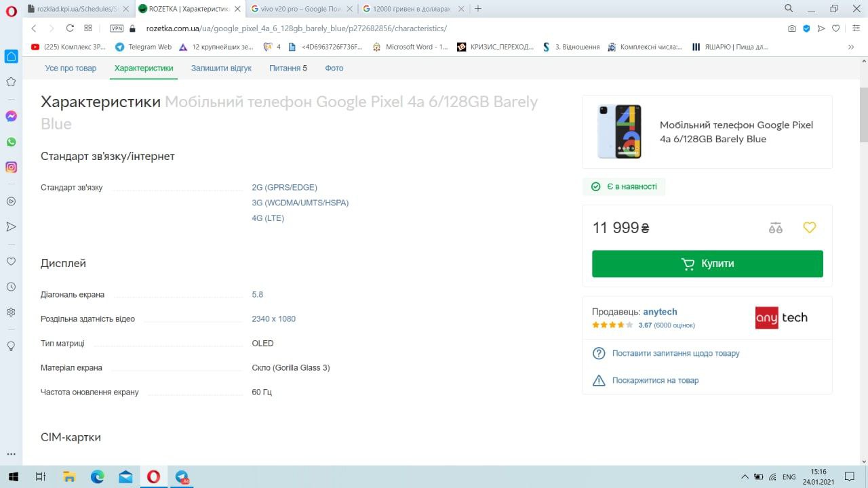Open the Усе про товар tab
This screenshot has width=868, height=488.
click(71, 68)
